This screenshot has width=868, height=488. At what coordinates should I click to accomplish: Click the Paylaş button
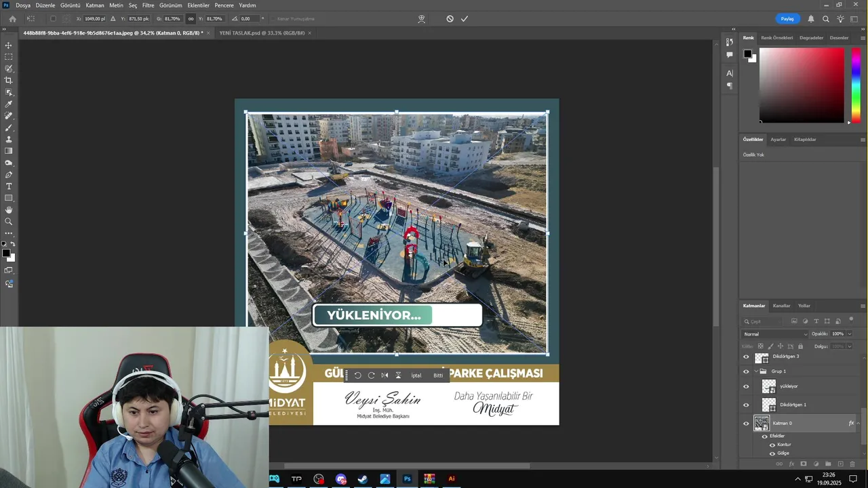tap(787, 19)
